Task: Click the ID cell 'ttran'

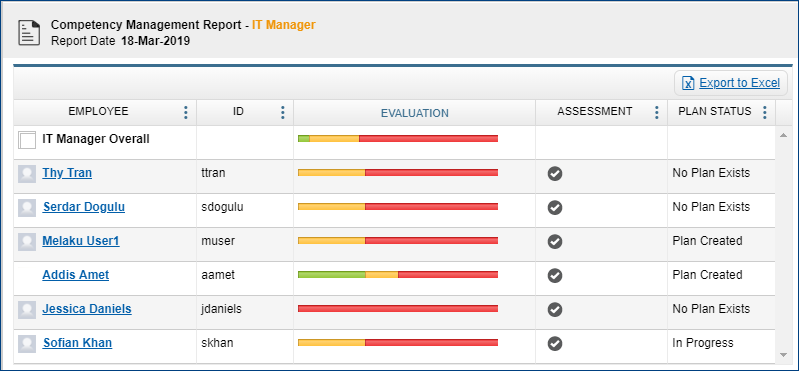Action: coord(214,173)
